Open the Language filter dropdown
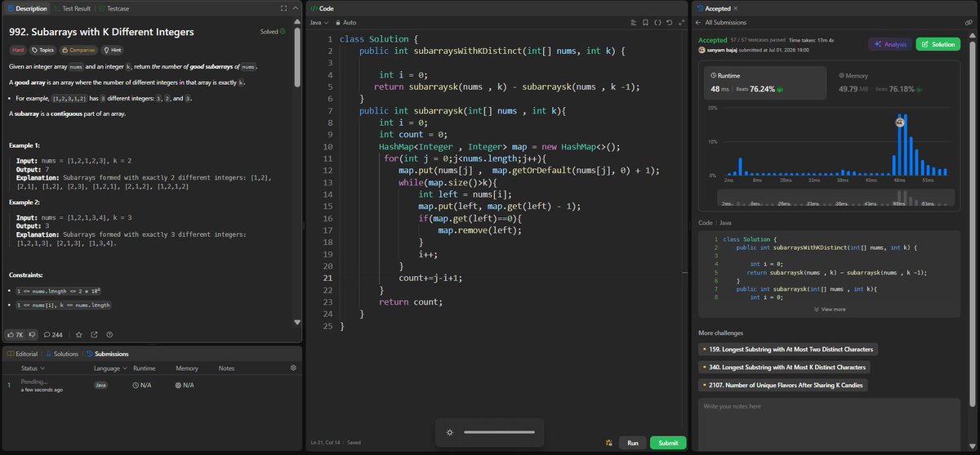The width and height of the screenshot is (980, 455). (111, 368)
